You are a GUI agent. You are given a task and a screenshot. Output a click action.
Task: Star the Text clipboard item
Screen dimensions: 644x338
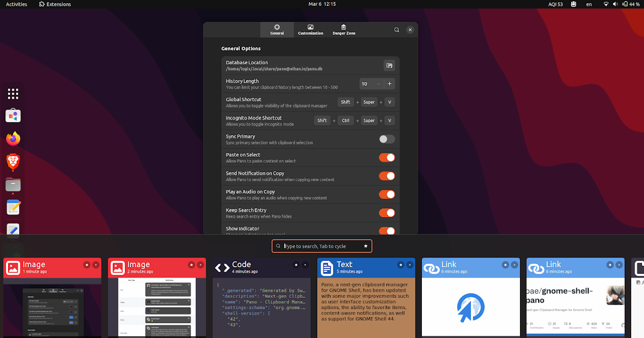point(400,264)
